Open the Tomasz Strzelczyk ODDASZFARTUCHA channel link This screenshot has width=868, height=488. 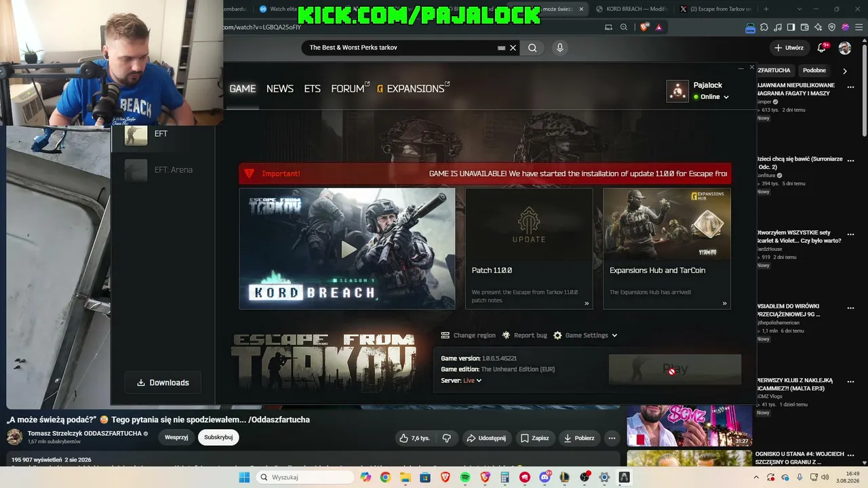[85, 433]
